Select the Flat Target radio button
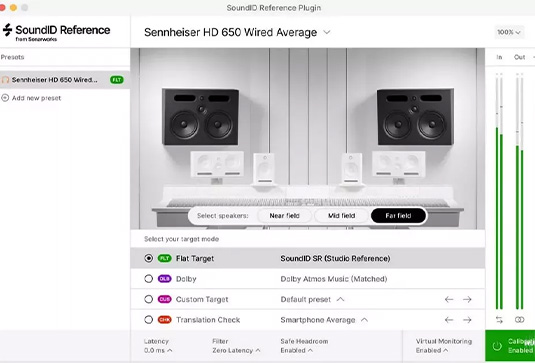 148,258
